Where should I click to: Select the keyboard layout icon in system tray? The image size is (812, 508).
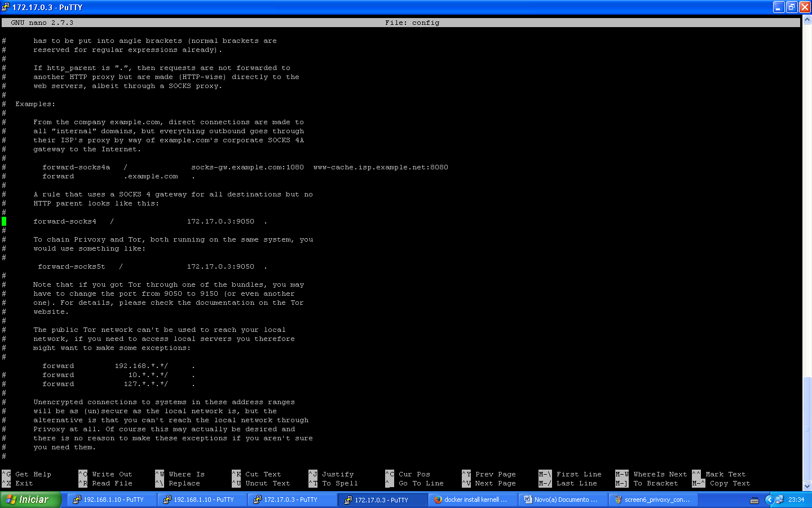coord(753,500)
